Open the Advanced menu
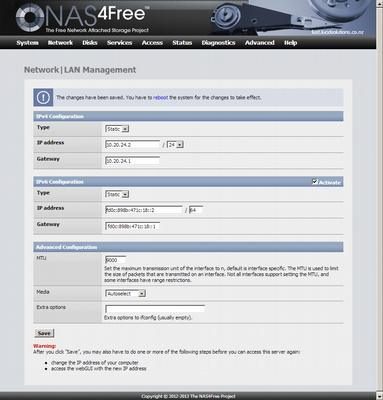This screenshot has height=400, width=383. tap(260, 43)
